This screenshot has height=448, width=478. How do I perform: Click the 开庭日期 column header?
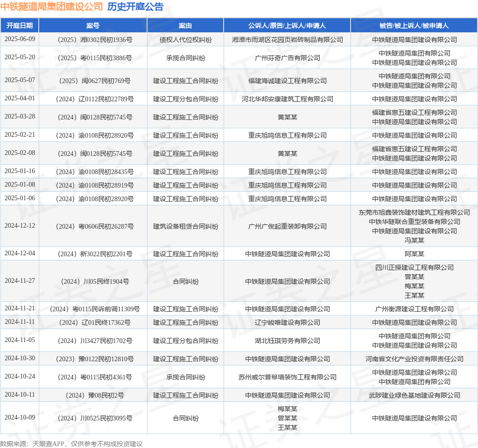click(x=20, y=26)
